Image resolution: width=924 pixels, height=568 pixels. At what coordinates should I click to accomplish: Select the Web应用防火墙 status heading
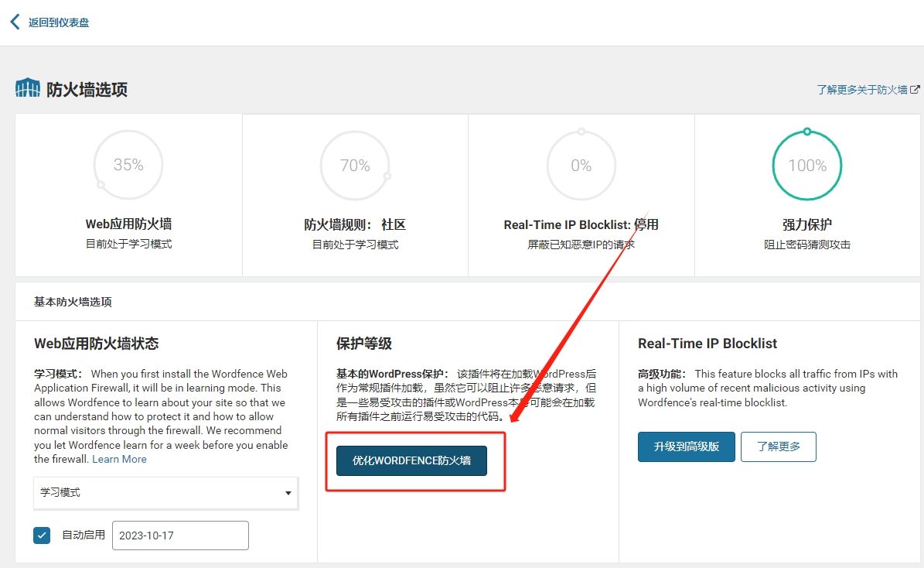(x=128, y=224)
